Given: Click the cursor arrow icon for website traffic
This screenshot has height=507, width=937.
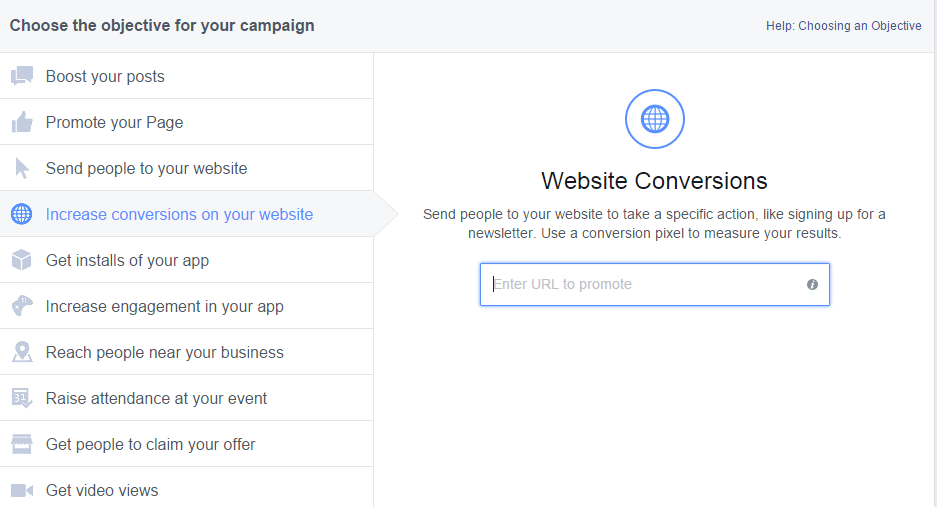Looking at the screenshot, I should point(22,168).
